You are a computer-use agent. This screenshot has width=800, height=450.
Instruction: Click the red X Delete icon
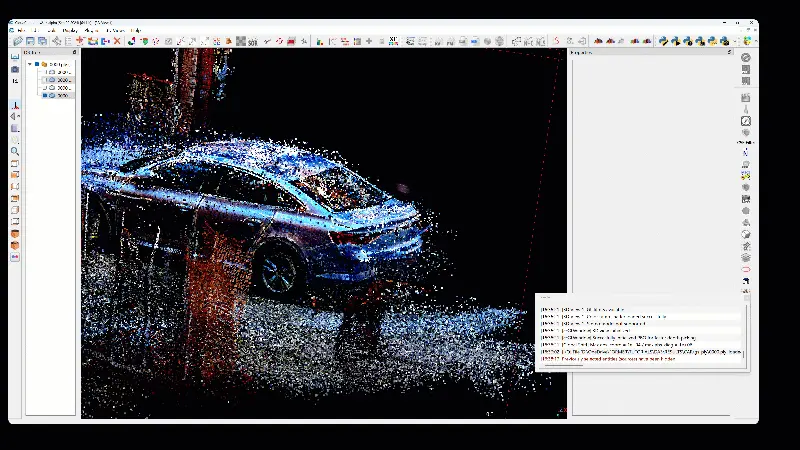click(117, 41)
